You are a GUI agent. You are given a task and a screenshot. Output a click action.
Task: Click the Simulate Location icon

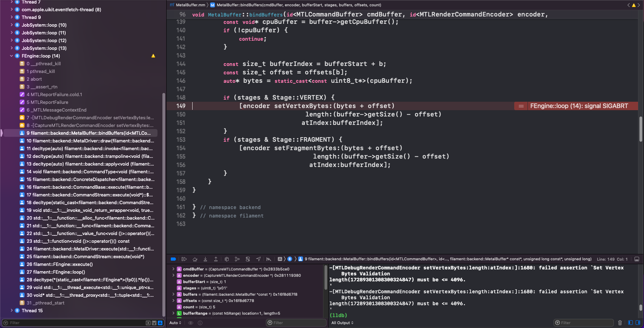[259, 259]
